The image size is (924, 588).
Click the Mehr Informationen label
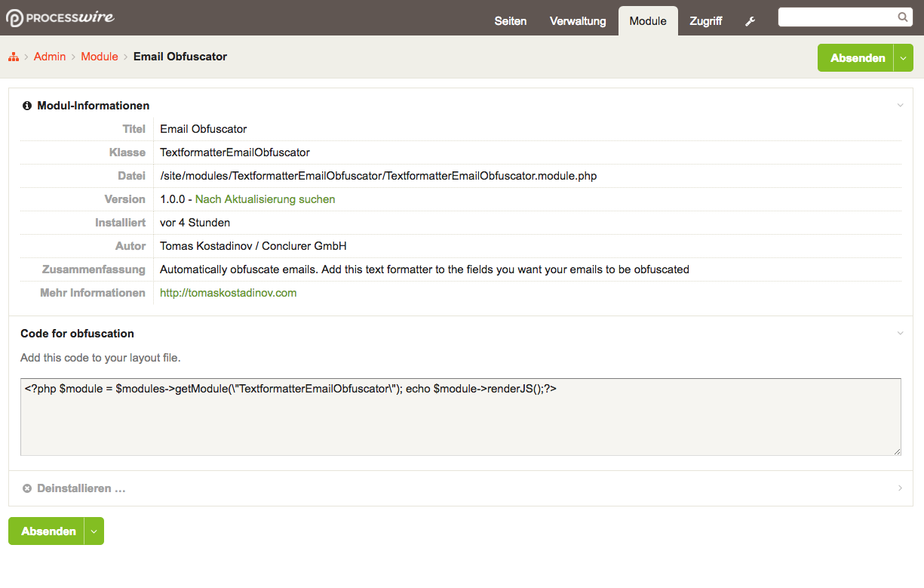point(93,293)
